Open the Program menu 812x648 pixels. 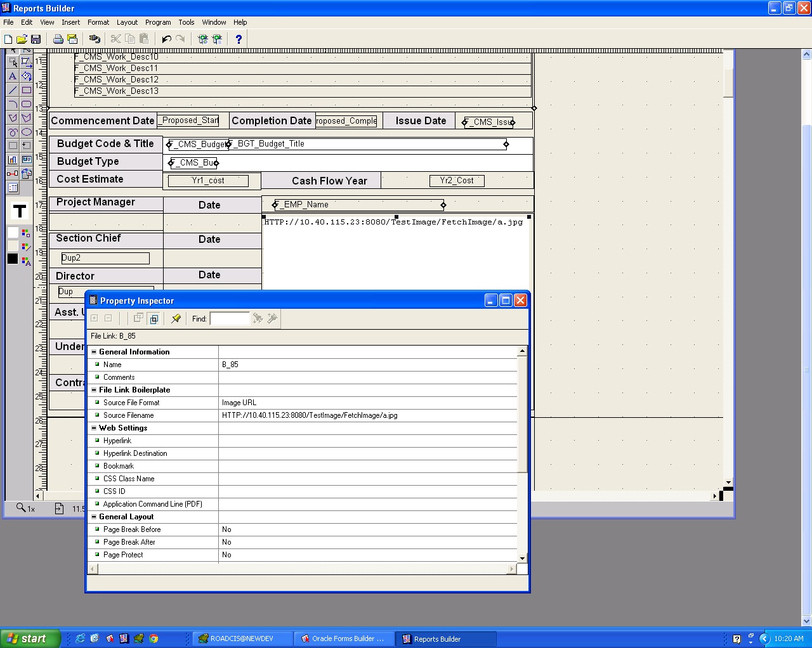pos(158,22)
